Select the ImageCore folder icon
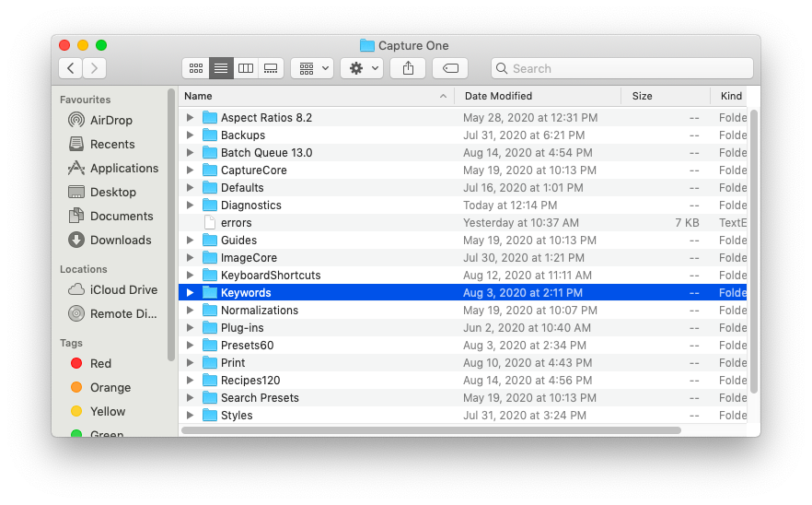The height and width of the screenshot is (505, 812). pyautogui.click(x=210, y=258)
